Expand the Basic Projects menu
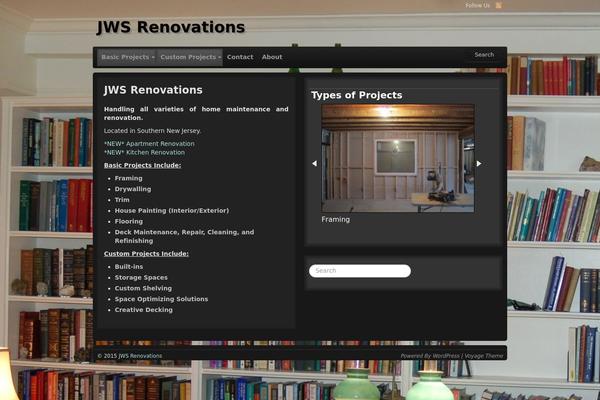 tap(127, 57)
